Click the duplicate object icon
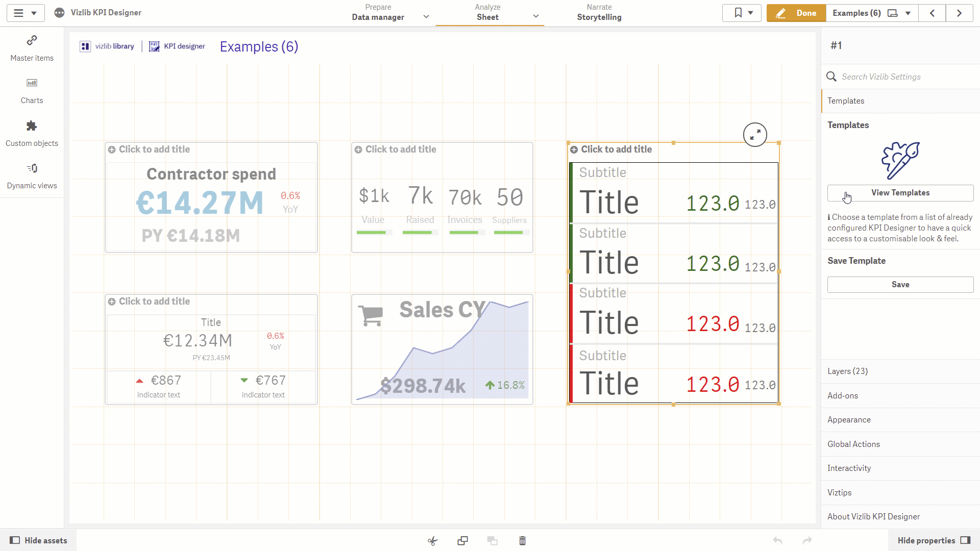 click(462, 541)
